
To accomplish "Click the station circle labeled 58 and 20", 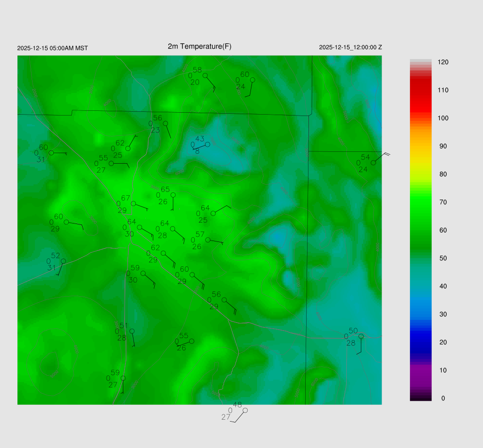I will pos(205,75).
